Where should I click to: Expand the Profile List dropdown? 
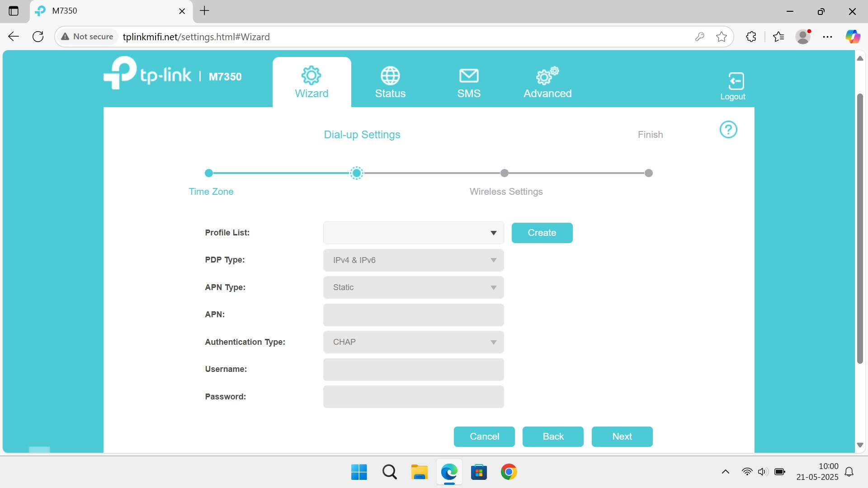[x=413, y=233]
